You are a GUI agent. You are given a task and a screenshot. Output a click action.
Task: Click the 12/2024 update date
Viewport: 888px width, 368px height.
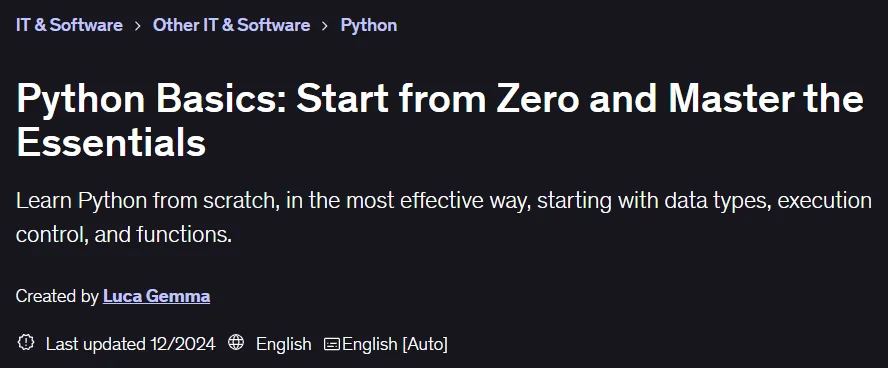(x=183, y=344)
